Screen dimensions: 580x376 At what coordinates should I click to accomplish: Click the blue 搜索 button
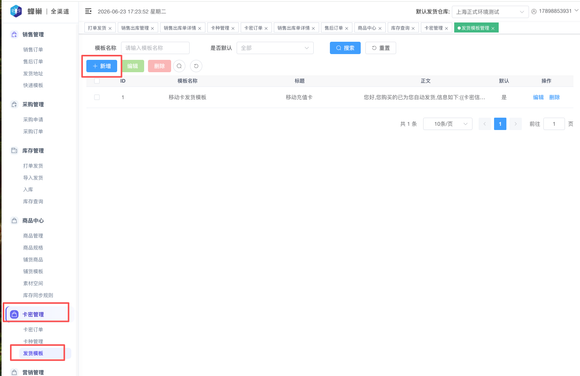tap(345, 48)
